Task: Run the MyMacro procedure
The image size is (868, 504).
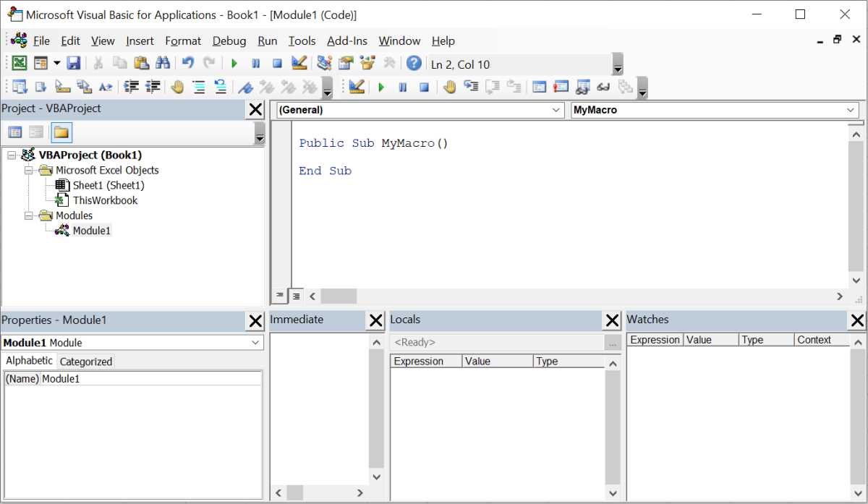Action: pos(234,63)
